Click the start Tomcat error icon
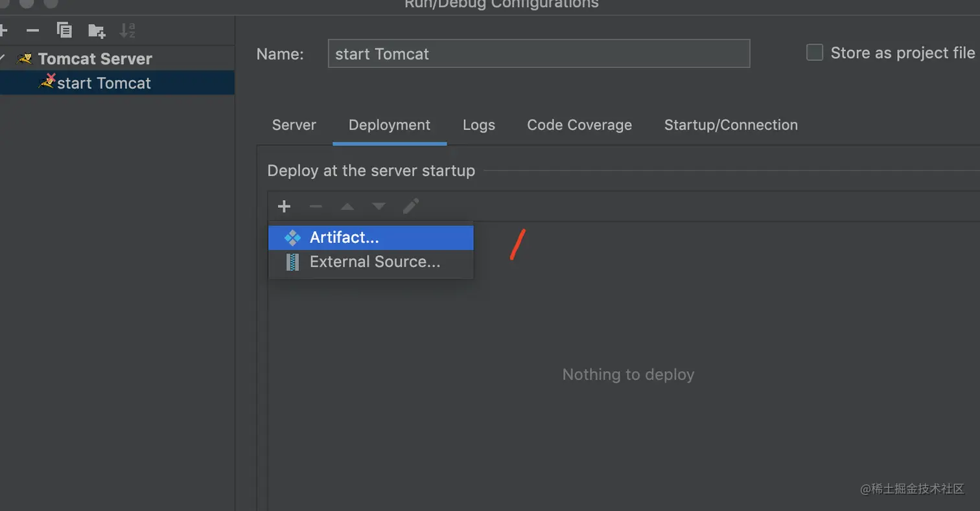Screen dimensions: 980x511 (47, 82)
